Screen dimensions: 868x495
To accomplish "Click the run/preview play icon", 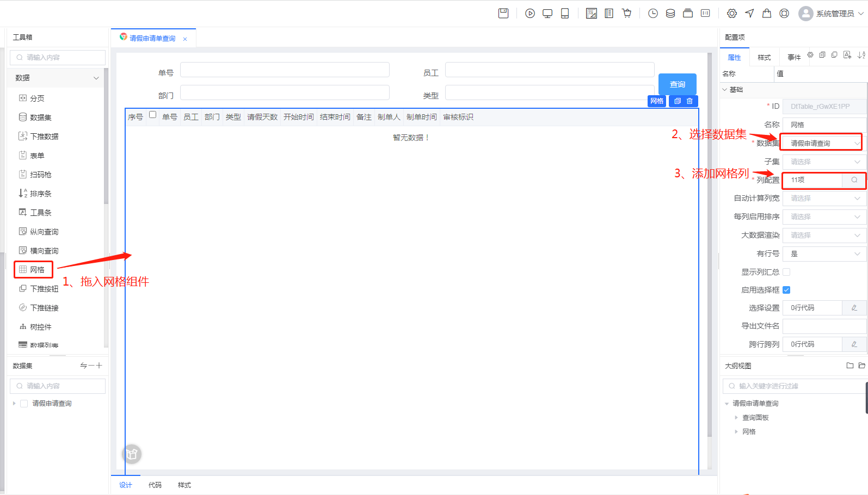I will [x=530, y=14].
